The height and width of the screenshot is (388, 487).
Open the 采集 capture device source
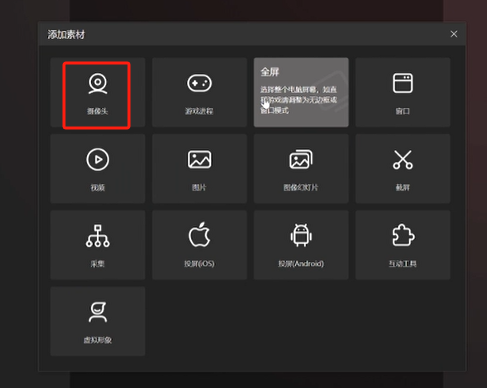[98, 245]
